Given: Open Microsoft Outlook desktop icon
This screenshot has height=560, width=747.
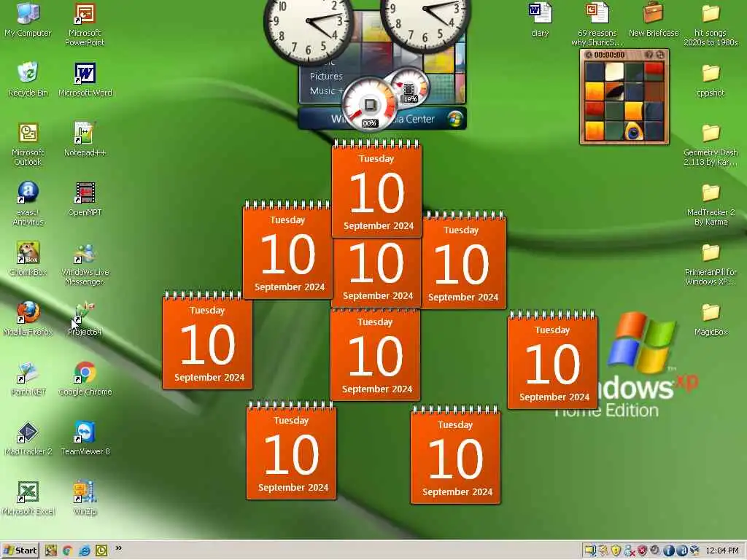Looking at the screenshot, I should [28, 144].
